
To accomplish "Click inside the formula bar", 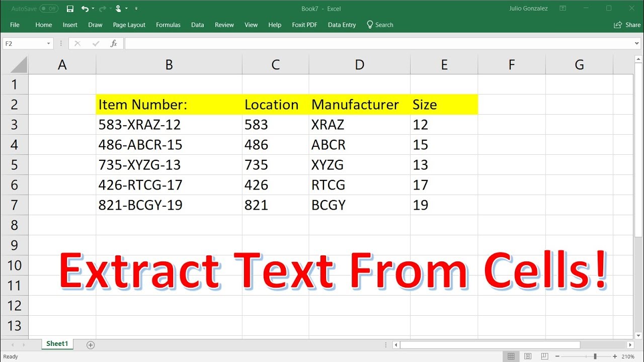I will (378, 44).
